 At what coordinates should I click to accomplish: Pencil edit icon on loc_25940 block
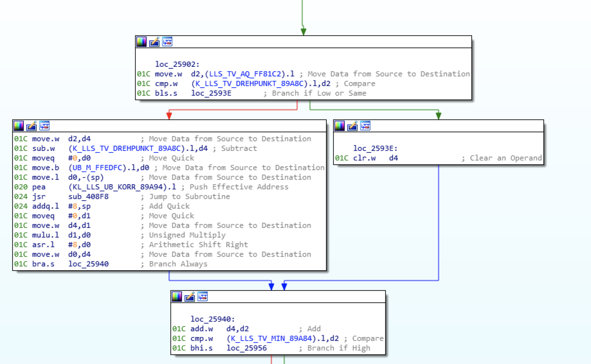190,297
